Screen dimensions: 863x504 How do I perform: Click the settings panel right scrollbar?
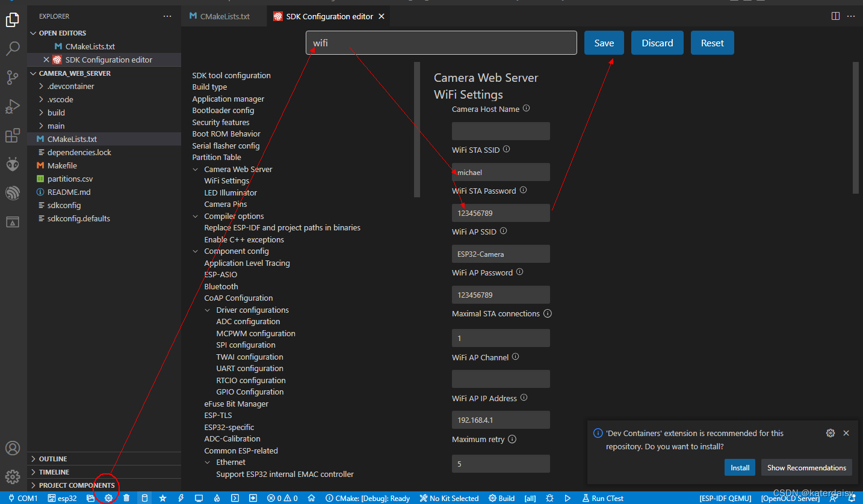856,128
